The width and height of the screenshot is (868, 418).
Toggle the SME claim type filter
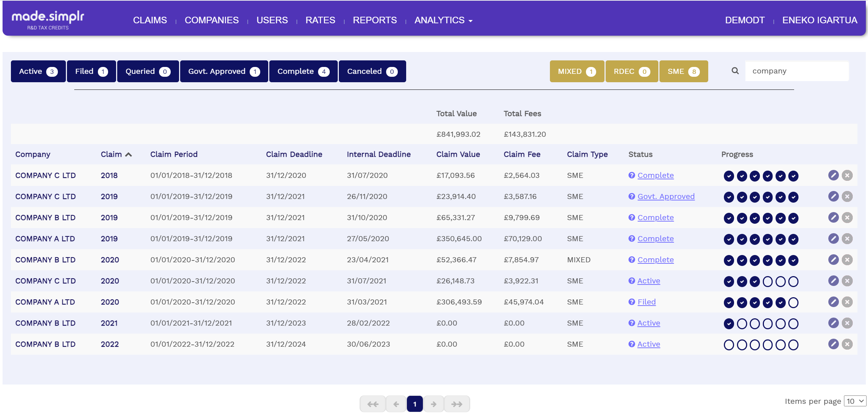pos(683,71)
